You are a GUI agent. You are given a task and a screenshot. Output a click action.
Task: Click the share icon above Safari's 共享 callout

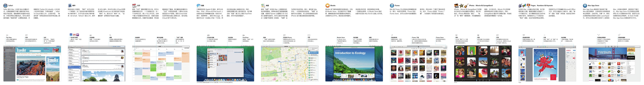(x=26, y=35)
